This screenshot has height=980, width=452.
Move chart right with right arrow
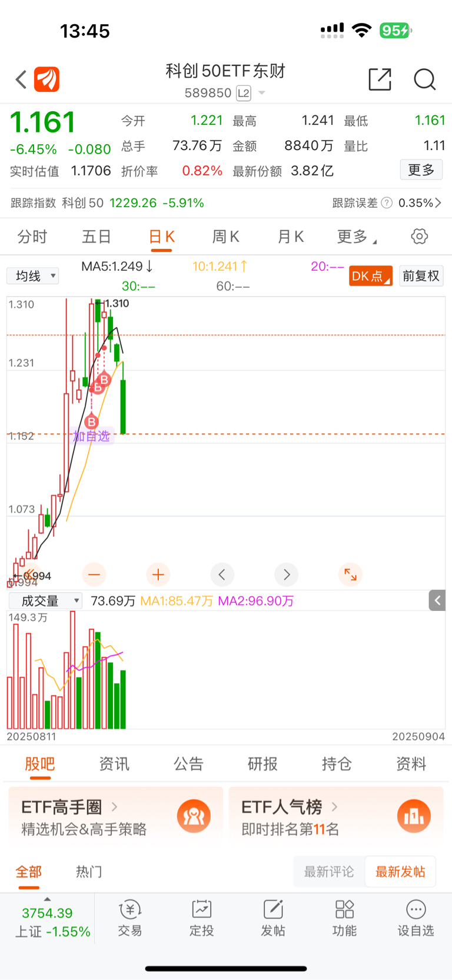[x=286, y=574]
